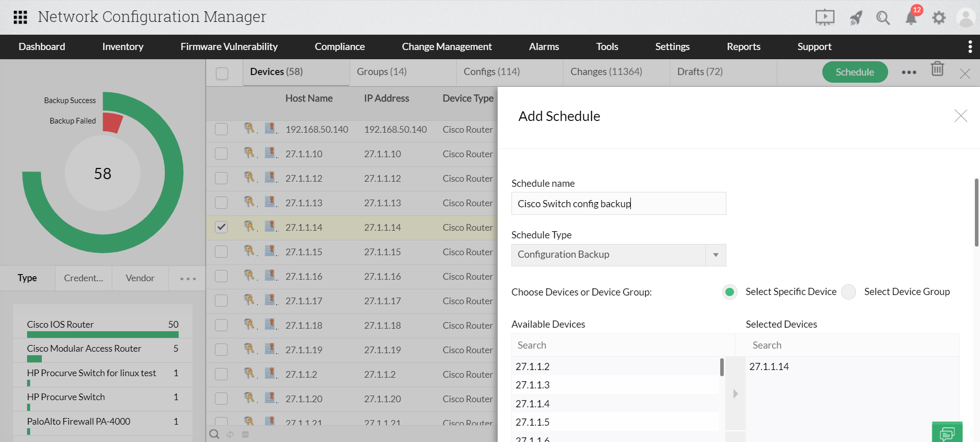The width and height of the screenshot is (980, 442).
Task: Uncheck the 27.1.1.14 device row checkbox
Action: 222,227
